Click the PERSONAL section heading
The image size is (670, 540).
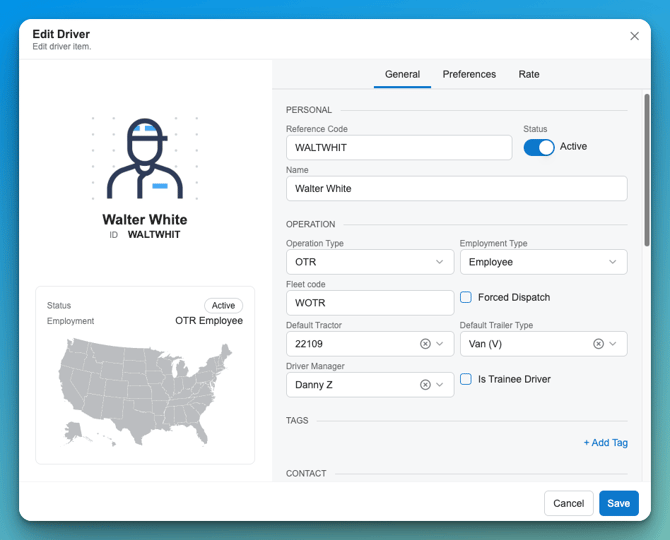[309, 110]
